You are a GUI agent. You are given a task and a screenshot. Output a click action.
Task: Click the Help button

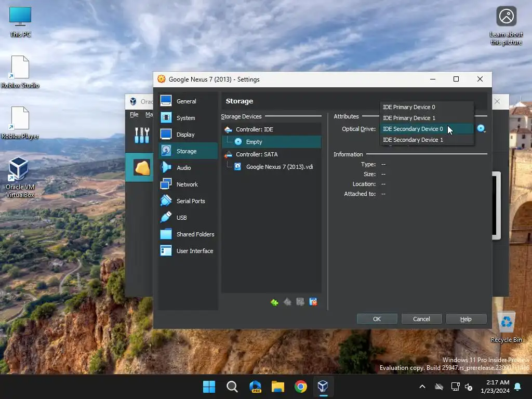click(x=466, y=319)
